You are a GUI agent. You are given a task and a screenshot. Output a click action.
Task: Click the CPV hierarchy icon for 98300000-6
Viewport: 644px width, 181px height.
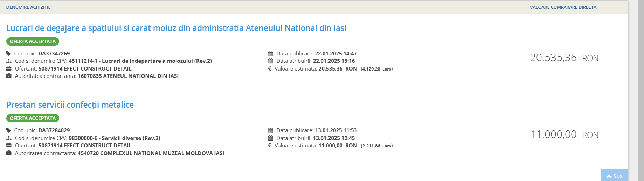(x=9, y=138)
